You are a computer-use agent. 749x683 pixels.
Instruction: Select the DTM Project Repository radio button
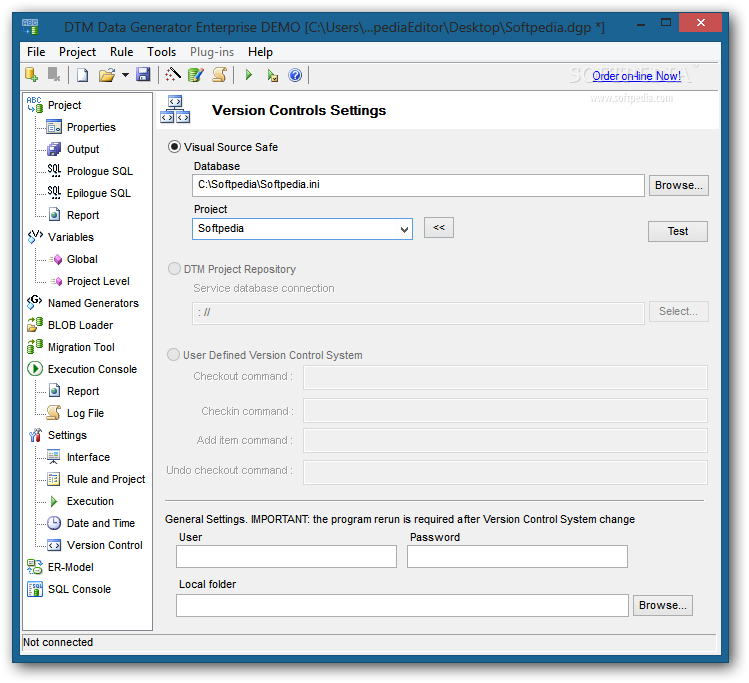tap(174, 268)
